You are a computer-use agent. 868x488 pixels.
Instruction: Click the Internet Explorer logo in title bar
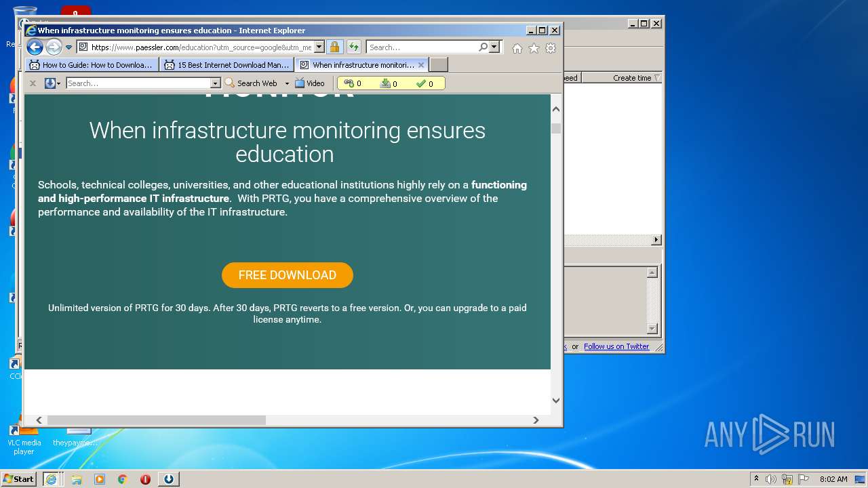31,30
